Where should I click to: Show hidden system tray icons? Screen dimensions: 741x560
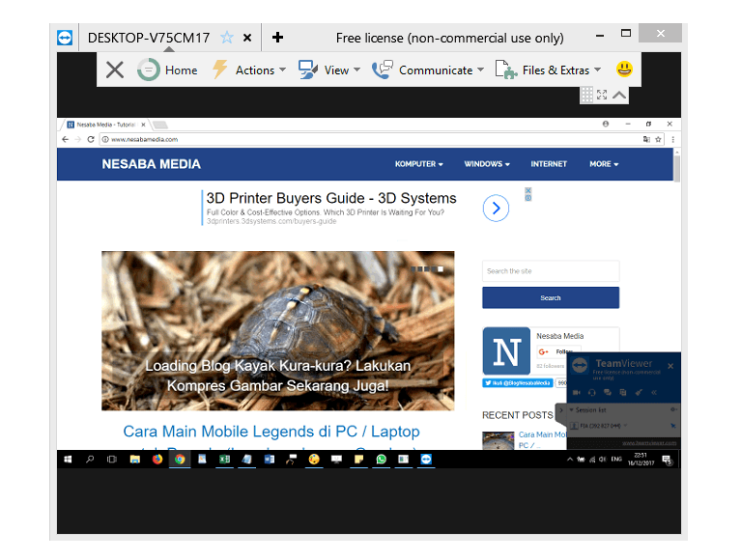[x=570, y=459]
